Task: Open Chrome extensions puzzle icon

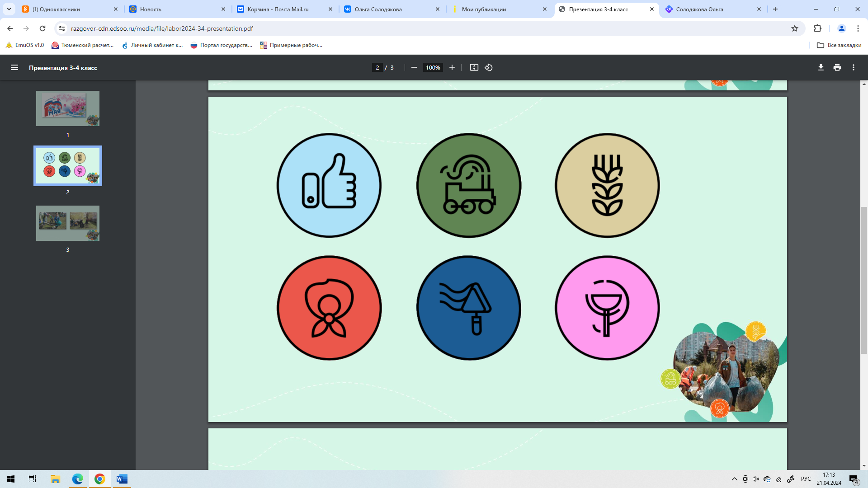Action: click(817, 28)
